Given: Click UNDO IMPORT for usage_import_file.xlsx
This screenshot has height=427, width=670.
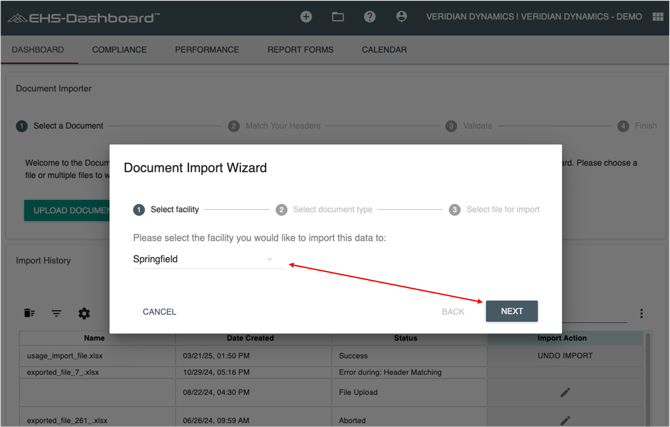Looking at the screenshot, I should pyautogui.click(x=565, y=355).
